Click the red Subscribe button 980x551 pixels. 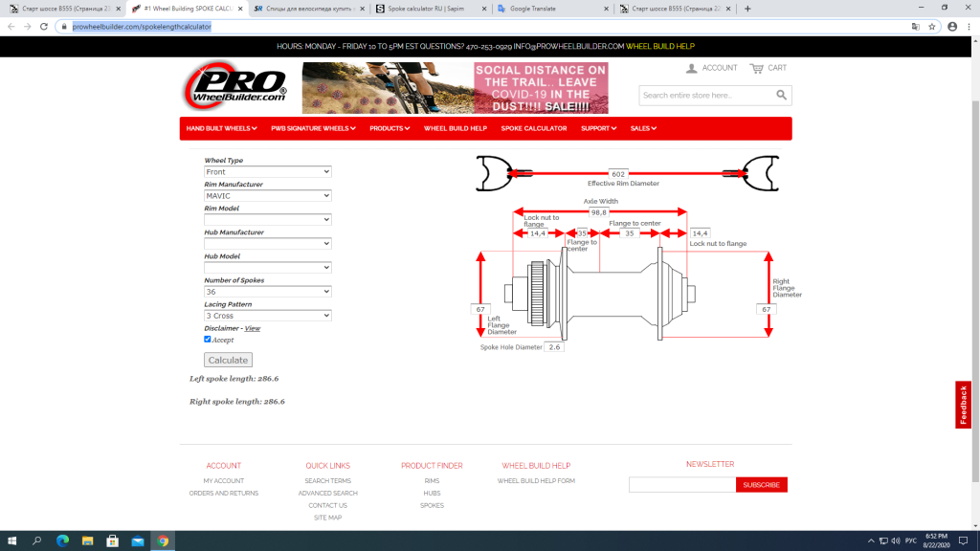[x=761, y=485]
